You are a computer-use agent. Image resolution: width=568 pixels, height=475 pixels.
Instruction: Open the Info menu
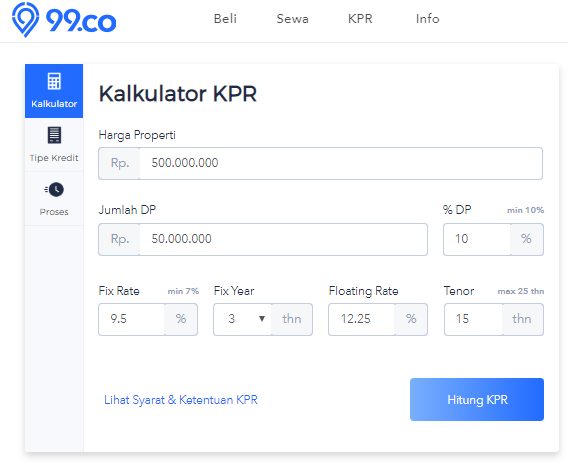(x=427, y=19)
